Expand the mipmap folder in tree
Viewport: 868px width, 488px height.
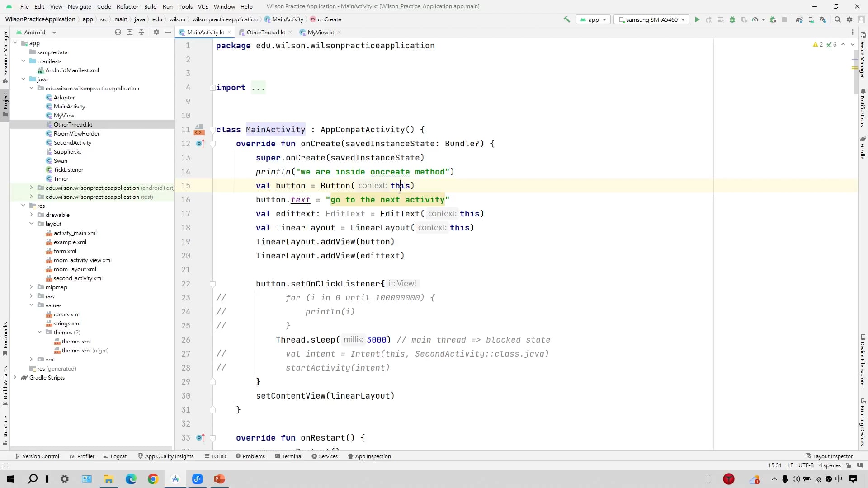pos(31,287)
